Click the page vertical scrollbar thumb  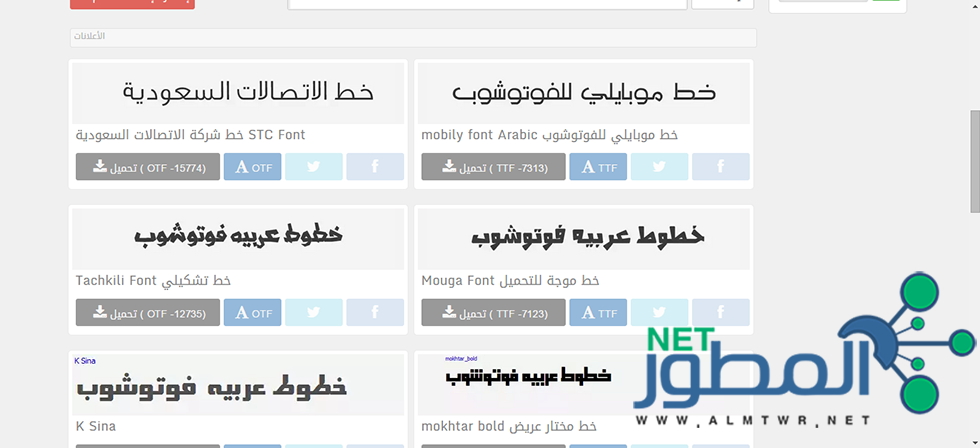coord(974,161)
